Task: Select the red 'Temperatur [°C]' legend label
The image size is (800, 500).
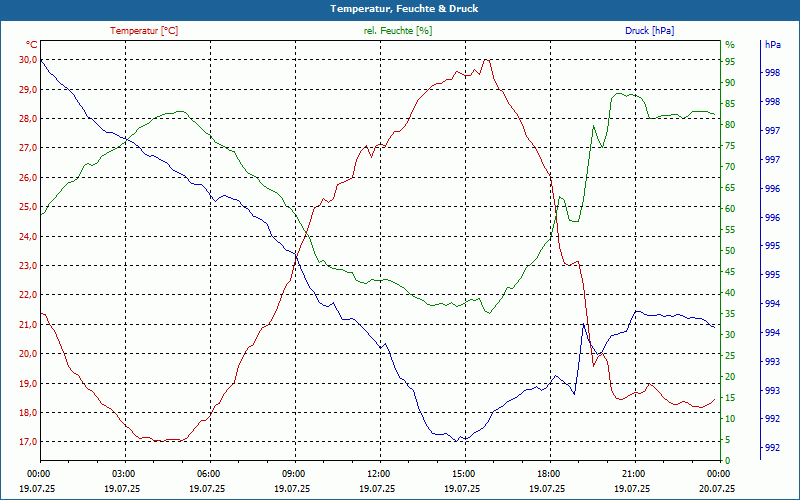Action: 144,31
